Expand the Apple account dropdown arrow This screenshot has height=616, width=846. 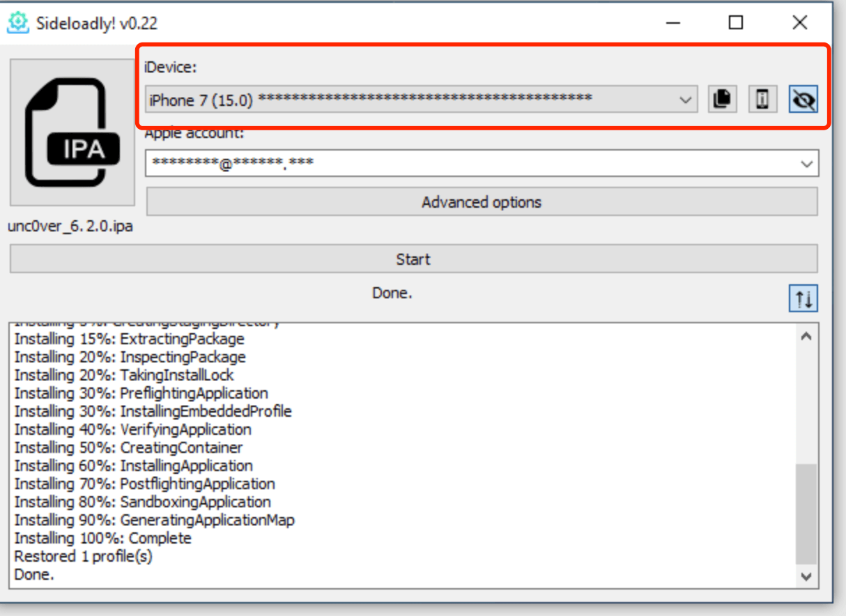[807, 164]
